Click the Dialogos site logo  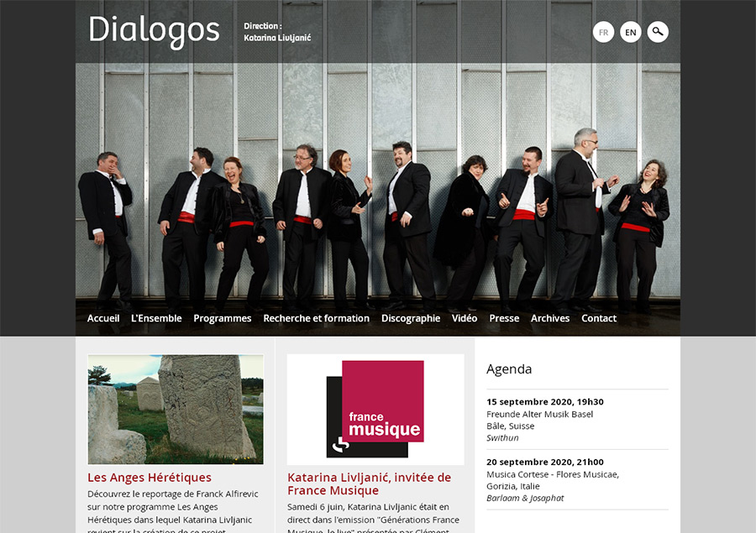pos(155,31)
